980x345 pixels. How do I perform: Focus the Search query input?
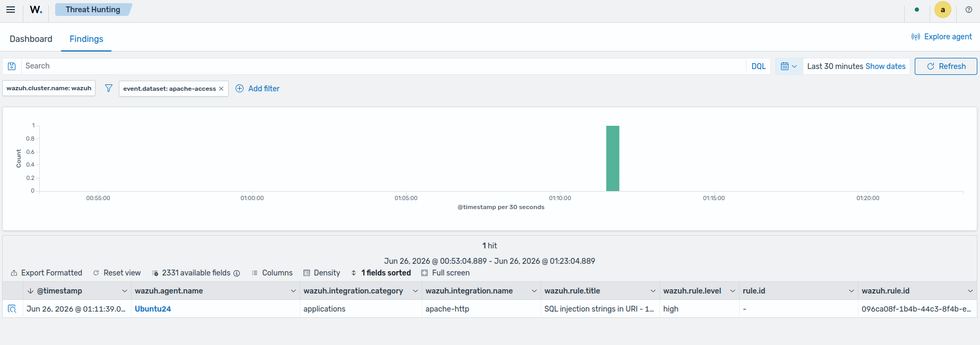[x=384, y=66]
